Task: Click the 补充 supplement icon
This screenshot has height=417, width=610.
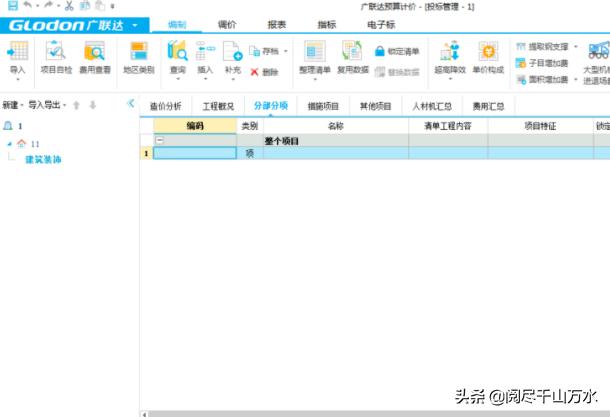Action: [x=233, y=51]
